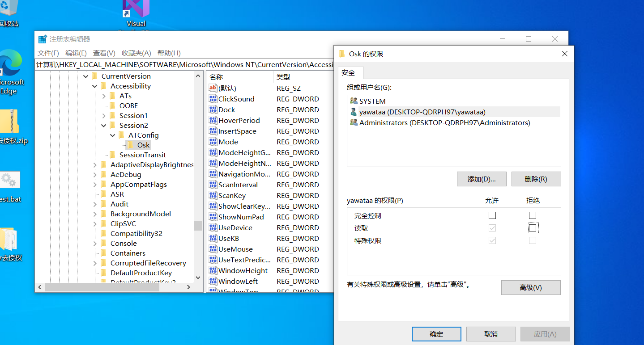
Task: Open the 编辑(E) menu
Action: point(76,53)
